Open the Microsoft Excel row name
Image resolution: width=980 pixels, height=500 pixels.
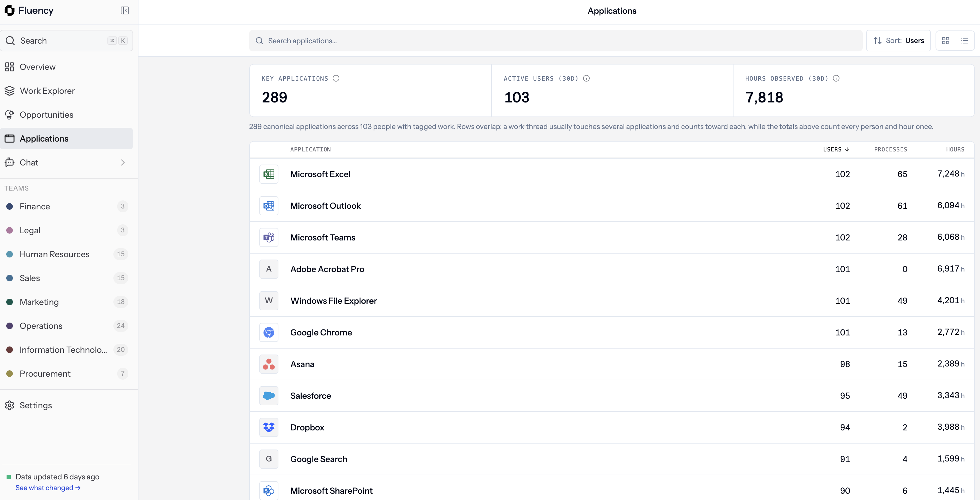tap(320, 174)
